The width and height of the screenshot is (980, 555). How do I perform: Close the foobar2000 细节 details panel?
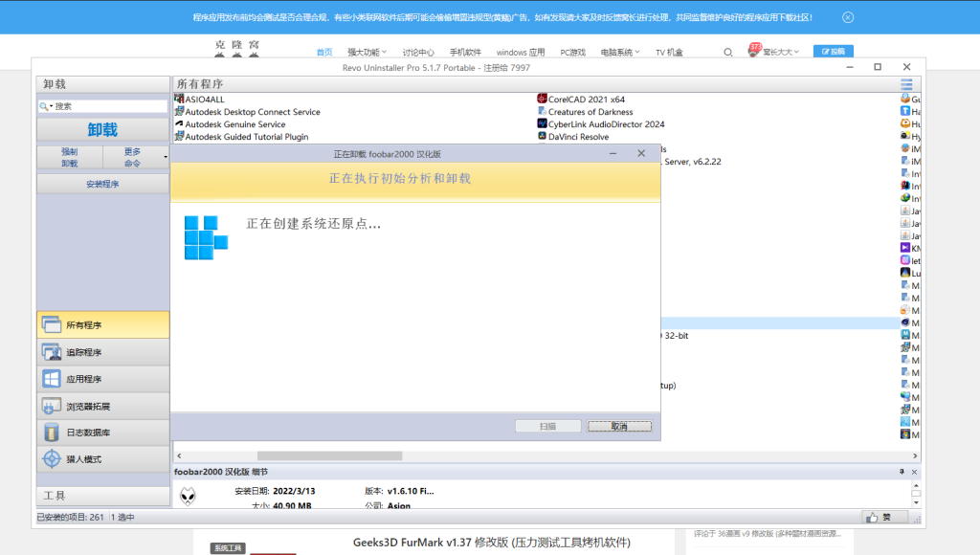click(914, 472)
